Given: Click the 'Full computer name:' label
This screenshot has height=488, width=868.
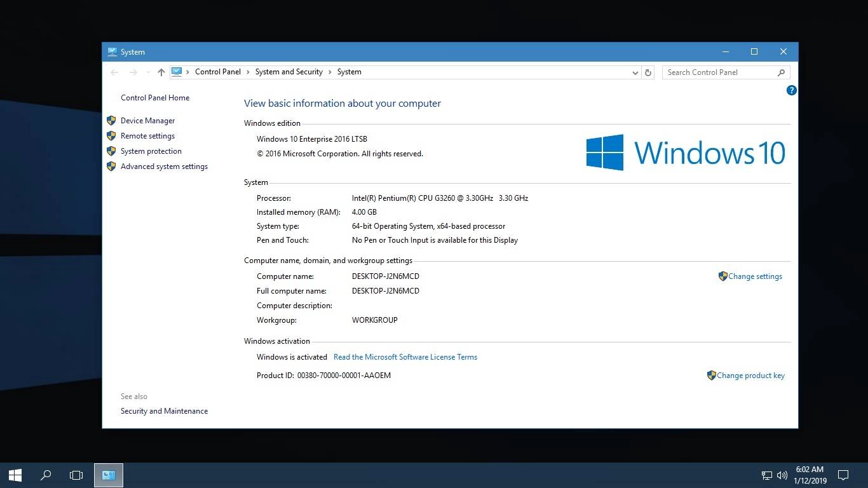Looking at the screenshot, I should point(292,291).
